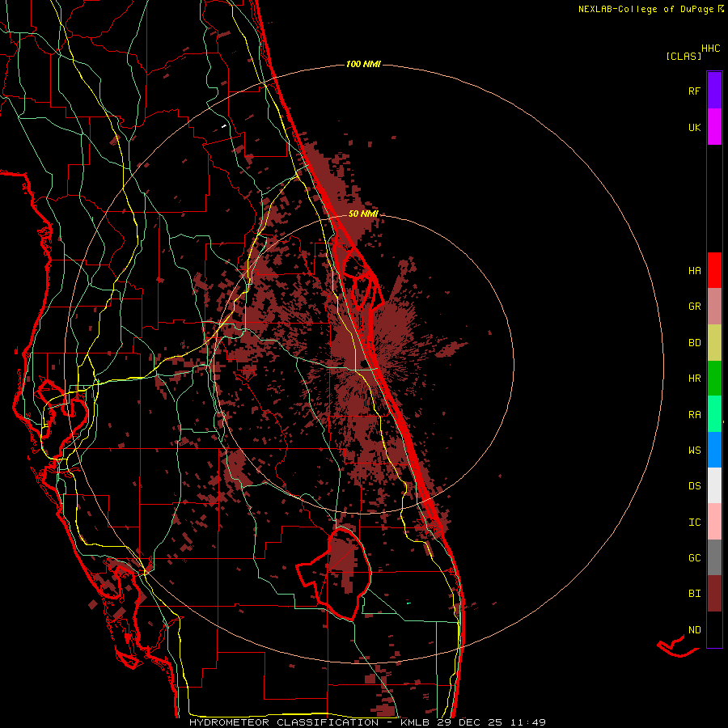The width and height of the screenshot is (728, 728).
Task: Click the DS legend label
Action: tap(694, 486)
